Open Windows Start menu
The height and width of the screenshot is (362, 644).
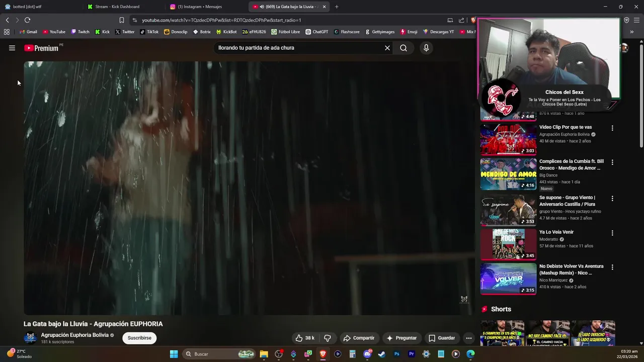[x=174, y=354]
